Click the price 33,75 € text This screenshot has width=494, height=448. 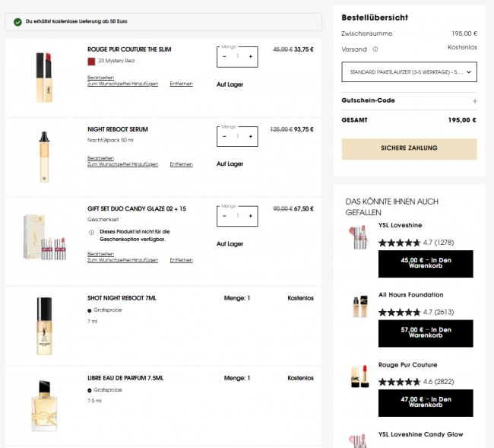click(304, 49)
